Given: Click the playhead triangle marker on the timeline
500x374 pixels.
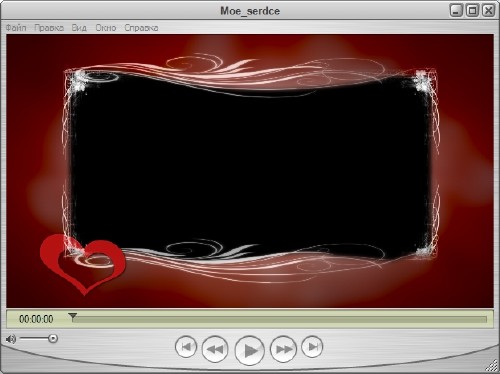Looking at the screenshot, I should coord(73,316).
